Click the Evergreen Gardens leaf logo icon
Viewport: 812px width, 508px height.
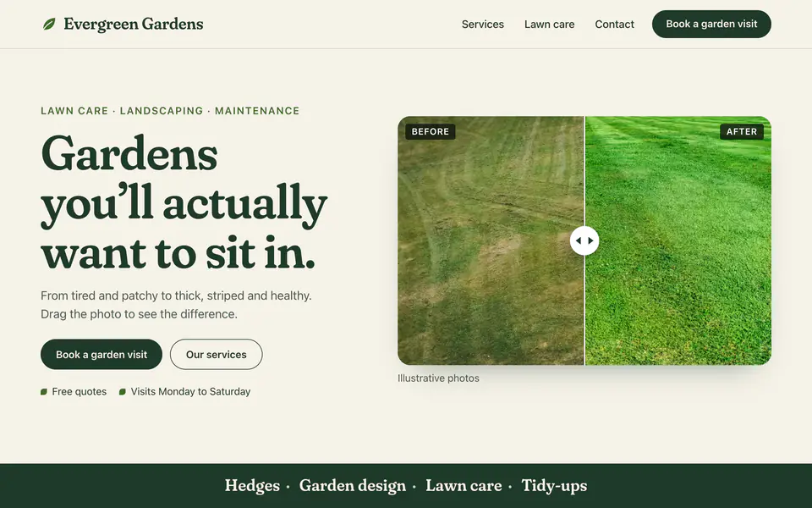click(x=49, y=24)
